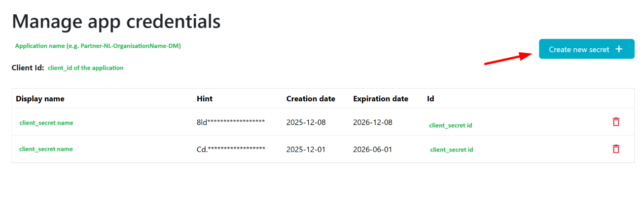
Task: Click the green client_id of the application value
Action: click(x=86, y=68)
